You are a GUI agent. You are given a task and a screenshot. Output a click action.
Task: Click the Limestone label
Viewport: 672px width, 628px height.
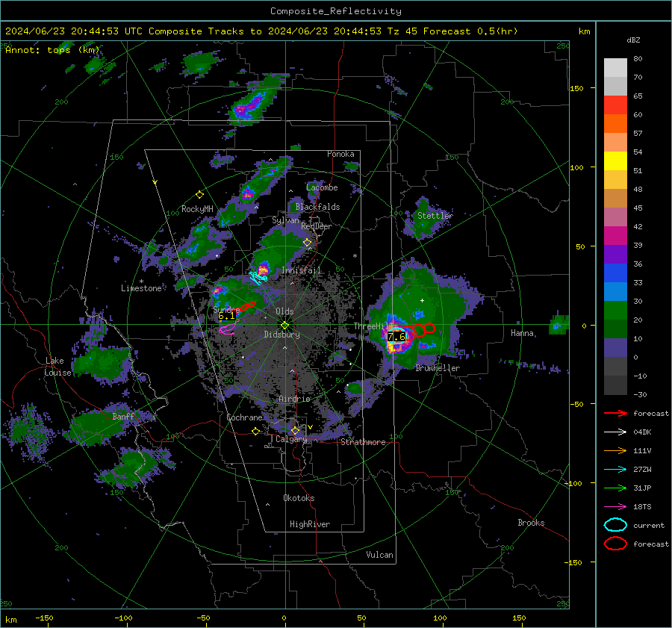pyautogui.click(x=141, y=288)
